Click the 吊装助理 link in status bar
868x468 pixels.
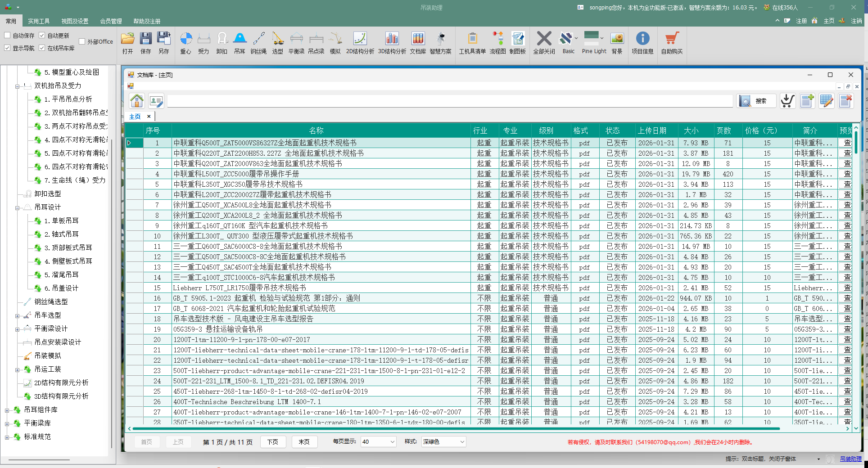click(850, 459)
